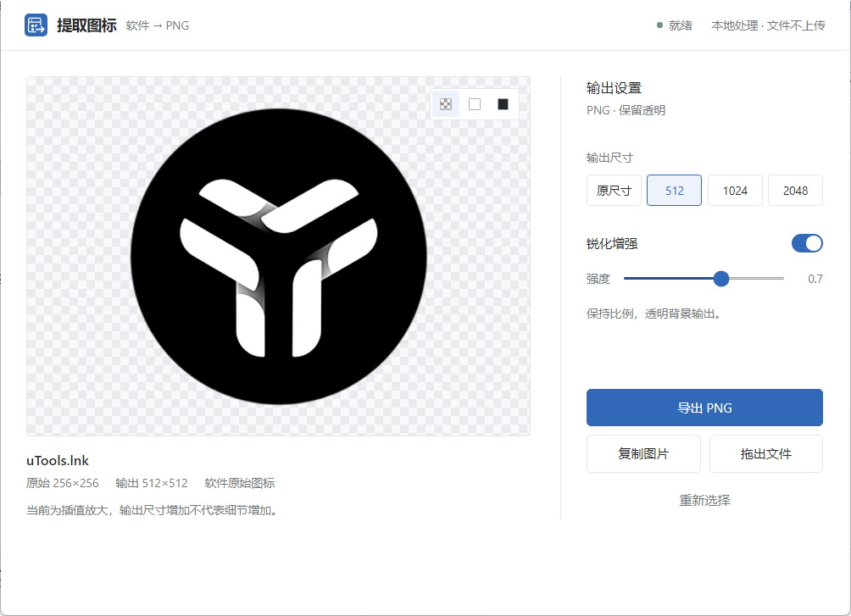Select 2048 output size
This screenshot has height=616, width=851.
pos(795,191)
